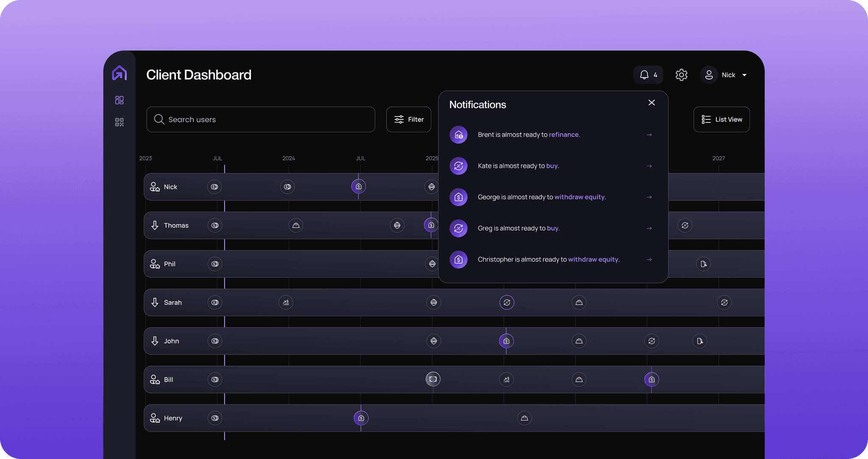Open Christopher's withdraw equity notification
Viewport: 868px width, 459px height.
(x=548, y=260)
